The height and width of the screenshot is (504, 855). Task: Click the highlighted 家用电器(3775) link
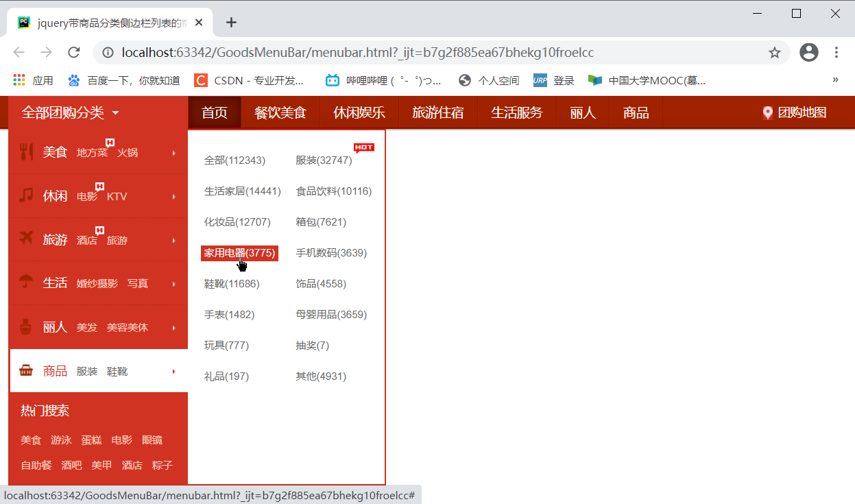coord(239,253)
